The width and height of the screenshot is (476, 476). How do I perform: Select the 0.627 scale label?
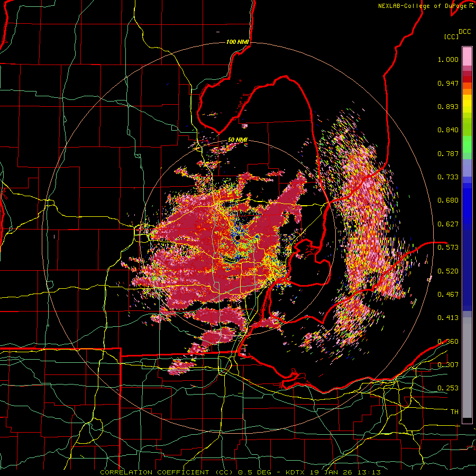click(x=448, y=224)
